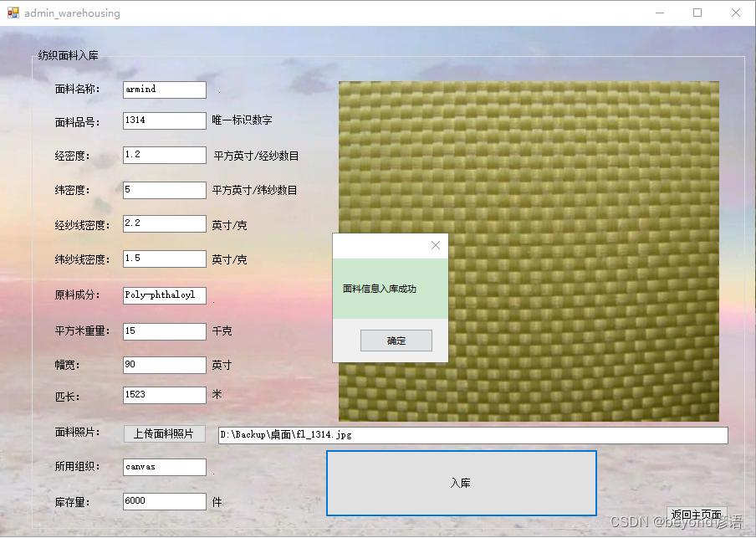Click the 匹长 field showing 1523

(x=164, y=394)
